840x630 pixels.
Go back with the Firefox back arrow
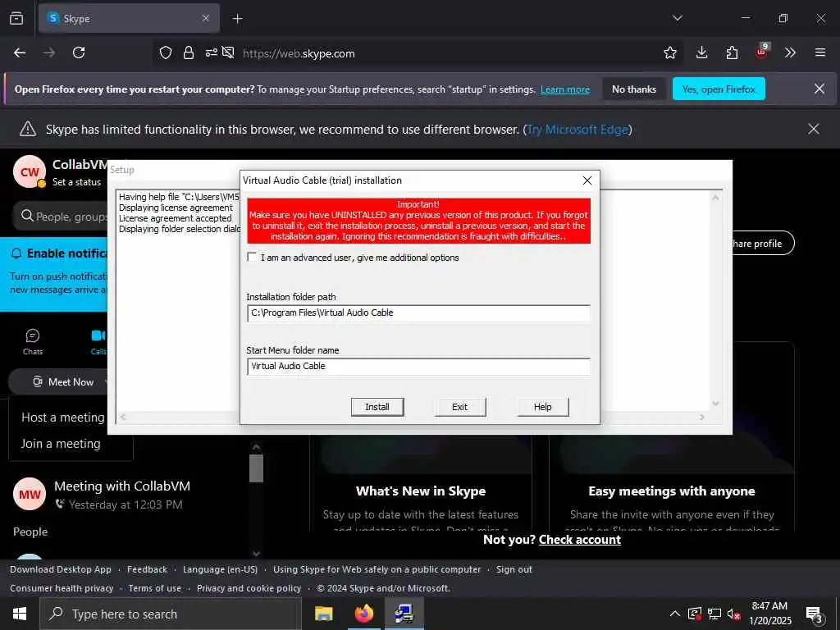20,52
